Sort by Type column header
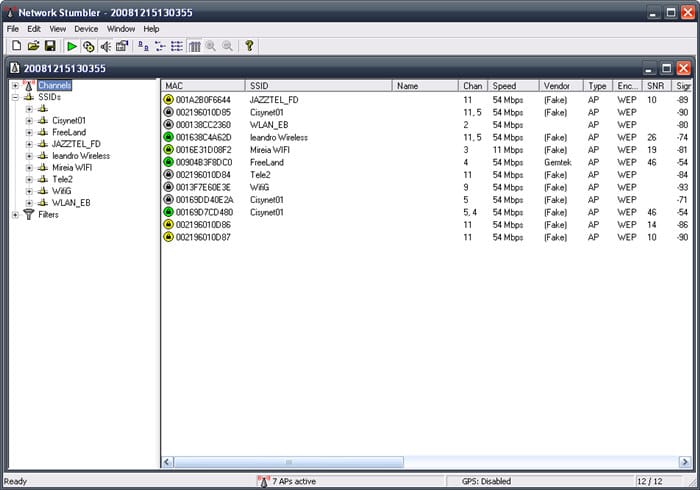700x490 pixels. coord(597,86)
